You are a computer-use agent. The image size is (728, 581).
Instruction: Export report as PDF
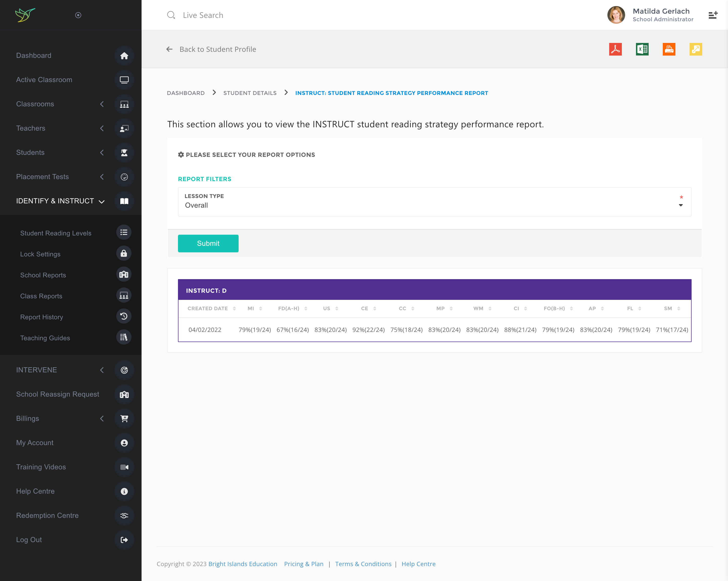click(615, 49)
